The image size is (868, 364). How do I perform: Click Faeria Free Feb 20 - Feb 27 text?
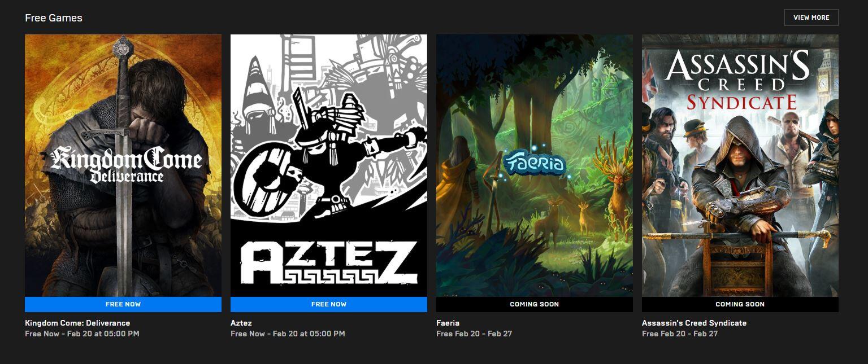click(474, 334)
